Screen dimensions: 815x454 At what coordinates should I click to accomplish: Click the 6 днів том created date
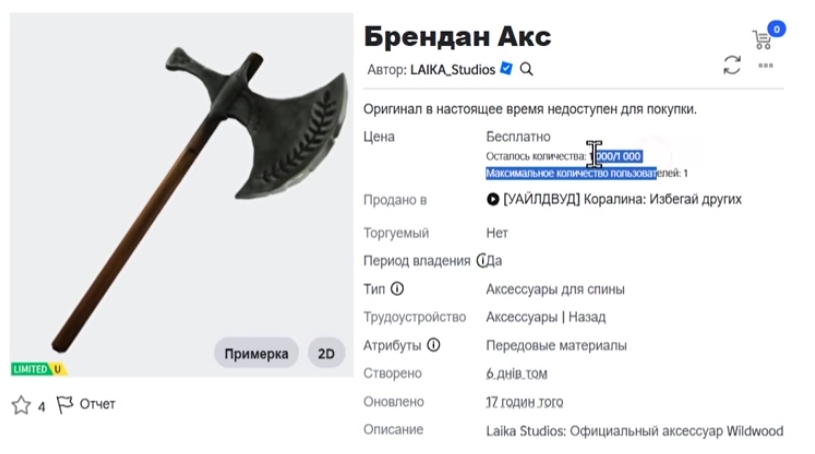click(x=516, y=373)
